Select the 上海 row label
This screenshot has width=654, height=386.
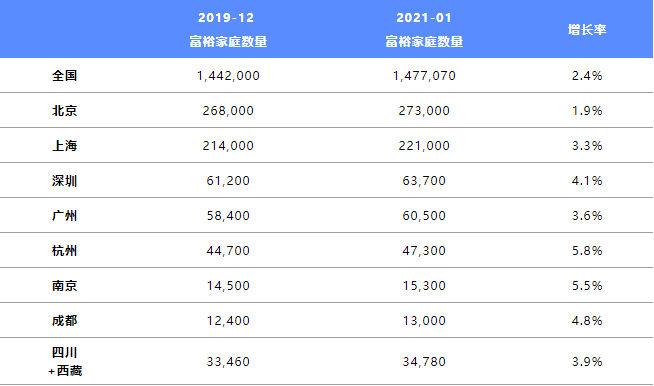pyautogui.click(x=64, y=146)
